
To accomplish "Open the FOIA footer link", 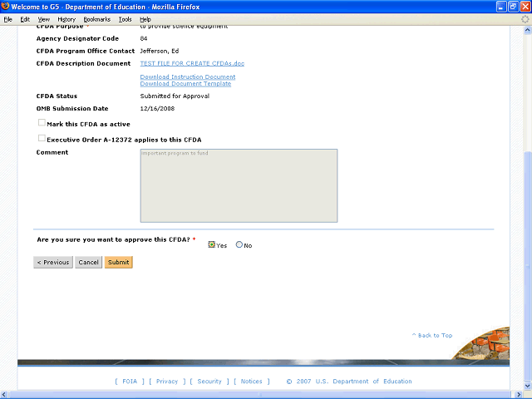I will tap(130, 382).
